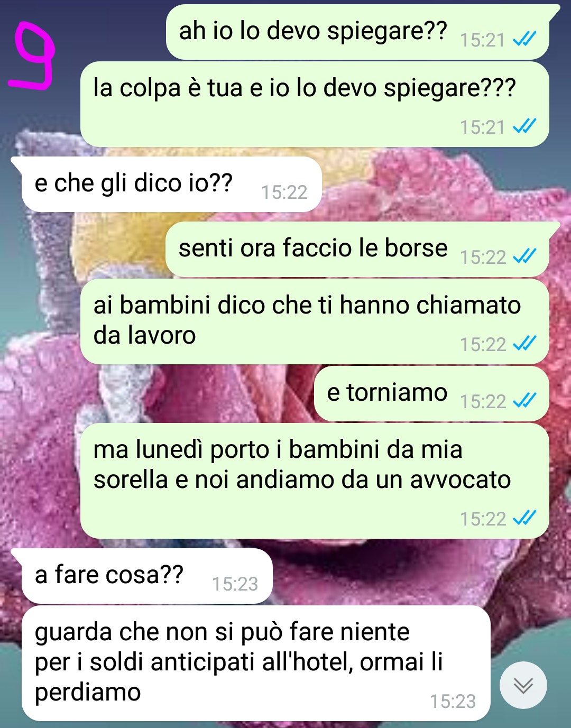Select the message 'ai bambini dico che ti hanno chiamato'

(315, 321)
